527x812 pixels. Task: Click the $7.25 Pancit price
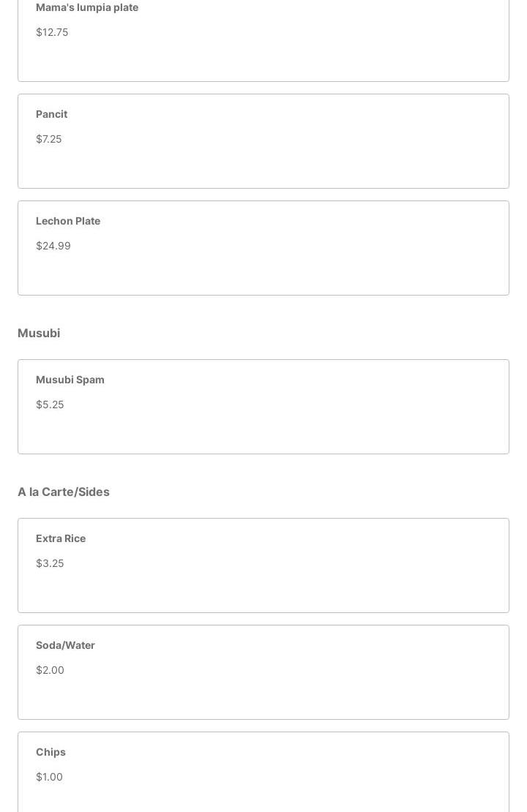49,139
